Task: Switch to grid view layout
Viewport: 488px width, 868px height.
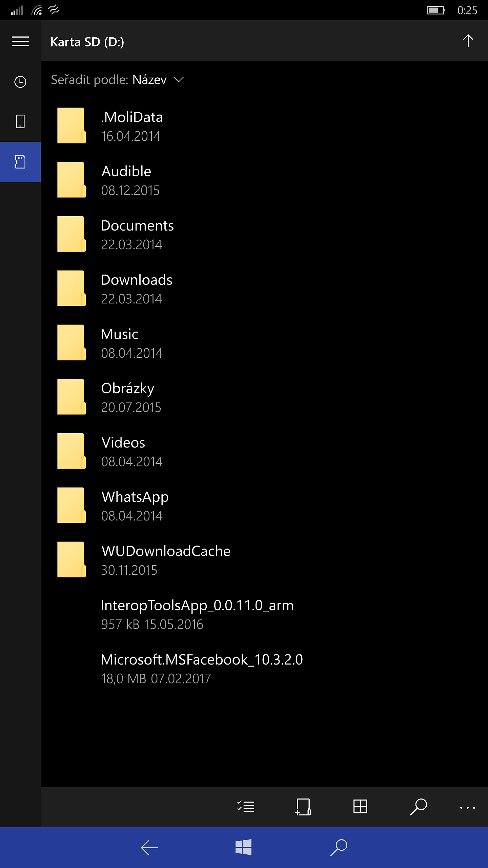Action: point(360,807)
